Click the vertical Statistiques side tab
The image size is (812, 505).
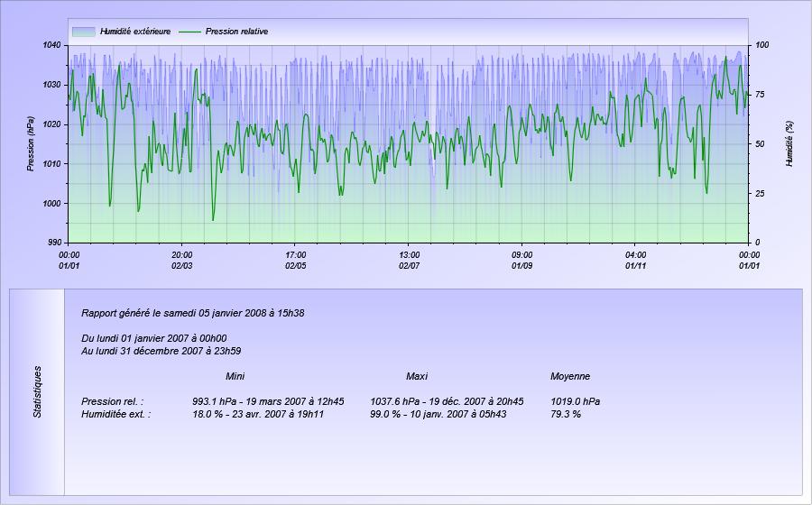click(37, 391)
